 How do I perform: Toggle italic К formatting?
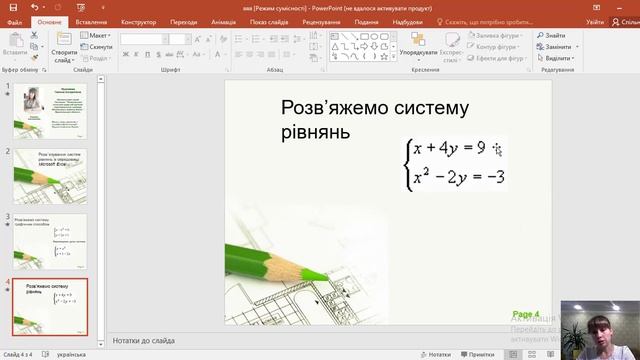[x=136, y=54]
